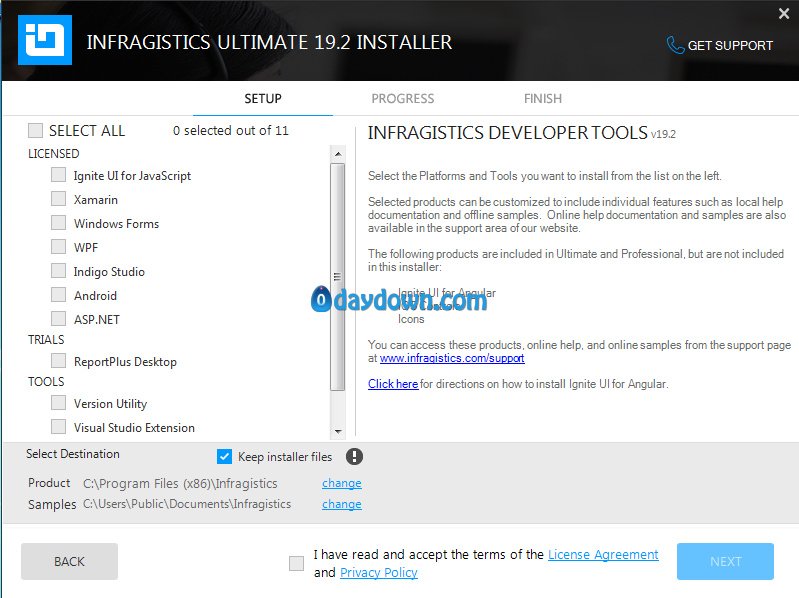Viewport: 799px width, 598px height.
Task: Accept the license terms checkbox
Action: click(x=296, y=563)
